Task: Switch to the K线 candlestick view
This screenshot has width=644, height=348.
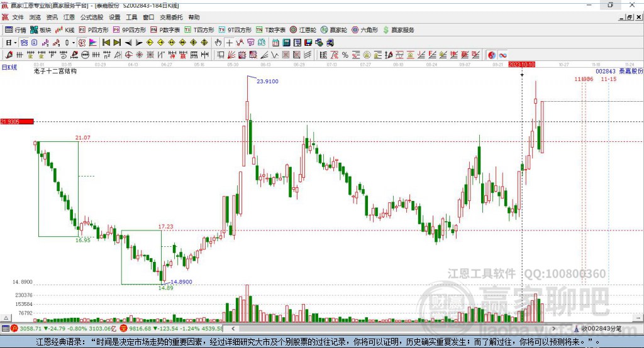Action: [65, 30]
